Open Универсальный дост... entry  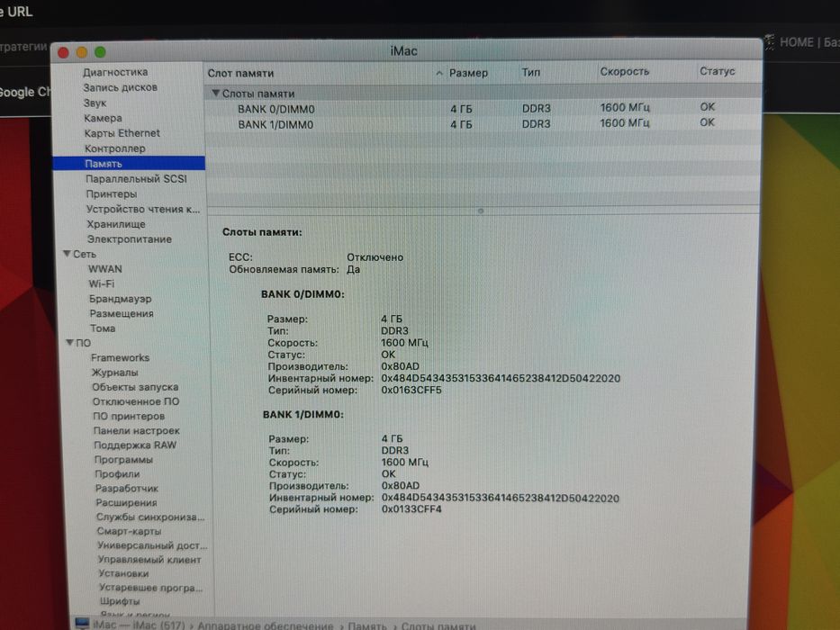coord(152,545)
